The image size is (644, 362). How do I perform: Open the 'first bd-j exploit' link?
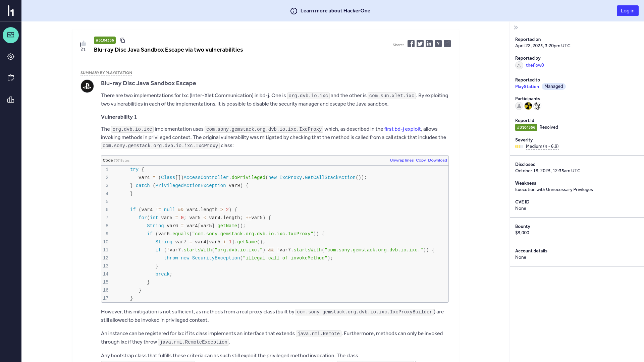coord(402,129)
